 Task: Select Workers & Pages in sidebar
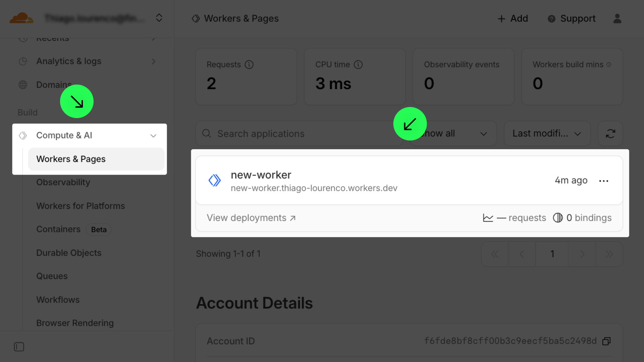71,159
